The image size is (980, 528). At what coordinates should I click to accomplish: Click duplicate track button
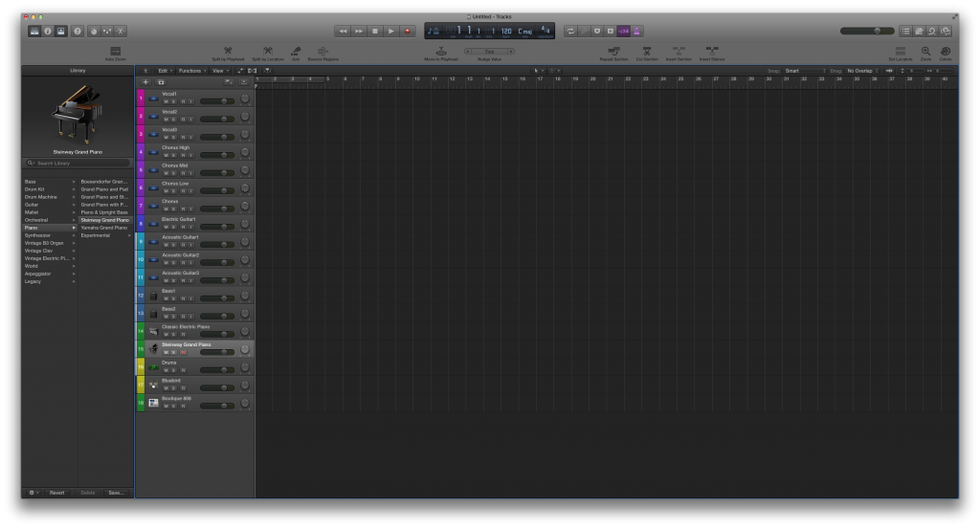(161, 82)
